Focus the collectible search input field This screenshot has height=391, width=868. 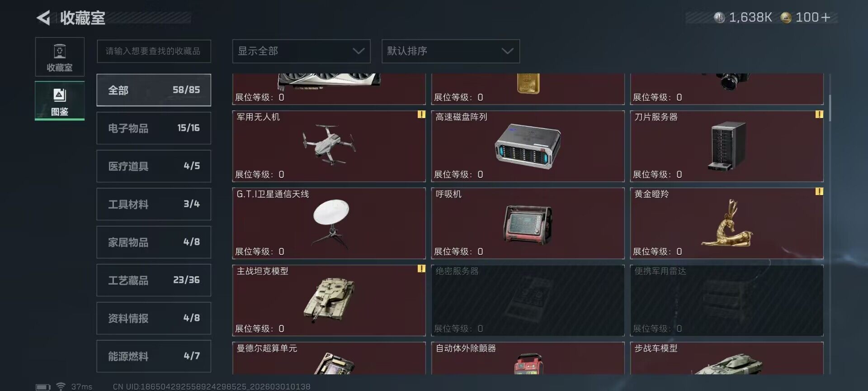(x=154, y=51)
